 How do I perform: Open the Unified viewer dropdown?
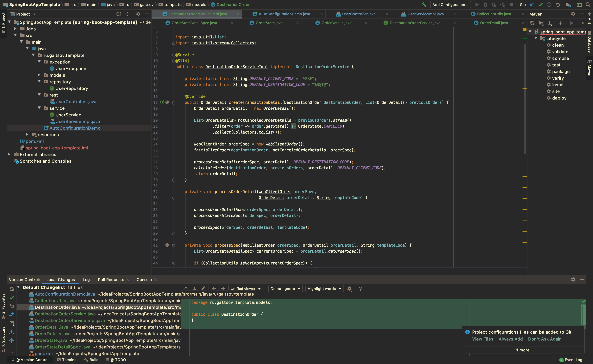(246, 289)
